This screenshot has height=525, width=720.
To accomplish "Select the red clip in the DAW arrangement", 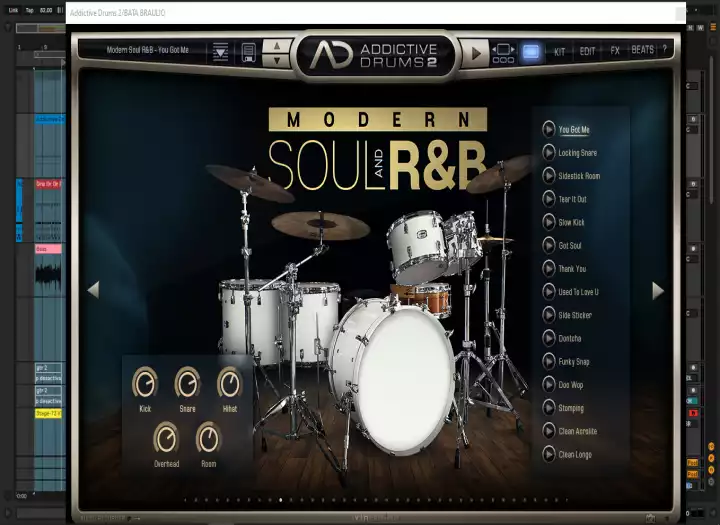I will pos(48,184).
